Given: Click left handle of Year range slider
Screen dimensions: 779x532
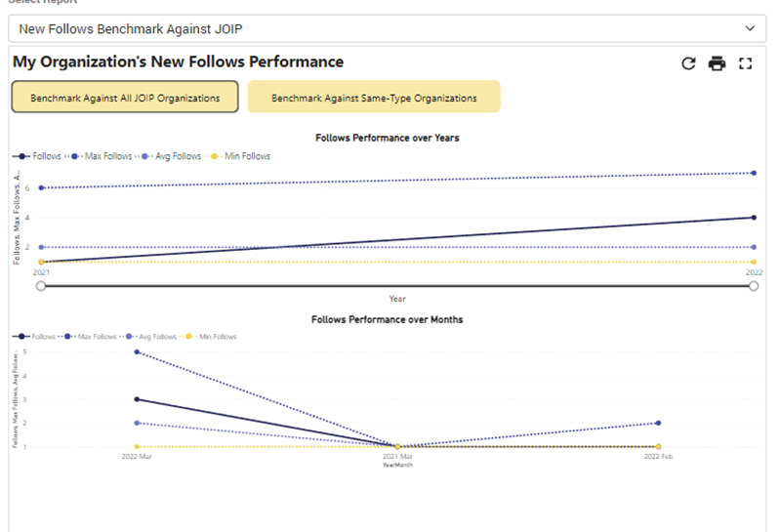Looking at the screenshot, I should (41, 286).
